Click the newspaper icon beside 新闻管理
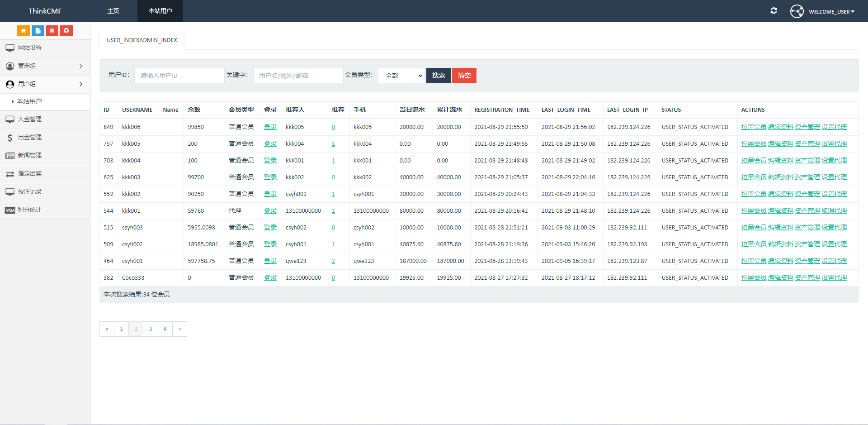The image size is (868, 425). click(x=10, y=155)
